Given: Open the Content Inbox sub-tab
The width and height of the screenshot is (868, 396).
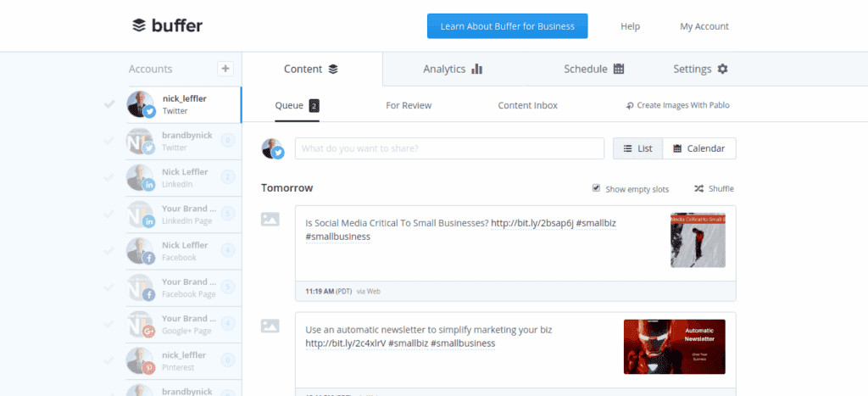Looking at the screenshot, I should tap(527, 105).
